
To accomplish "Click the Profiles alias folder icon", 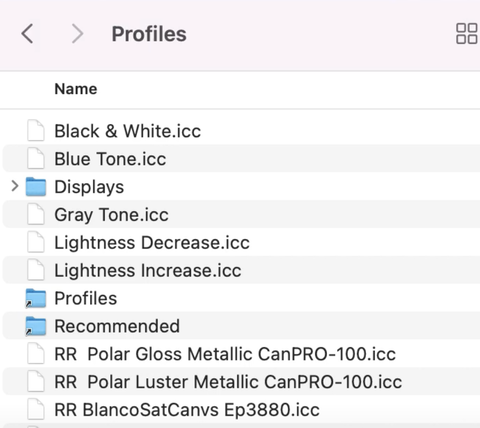I will coord(36,298).
